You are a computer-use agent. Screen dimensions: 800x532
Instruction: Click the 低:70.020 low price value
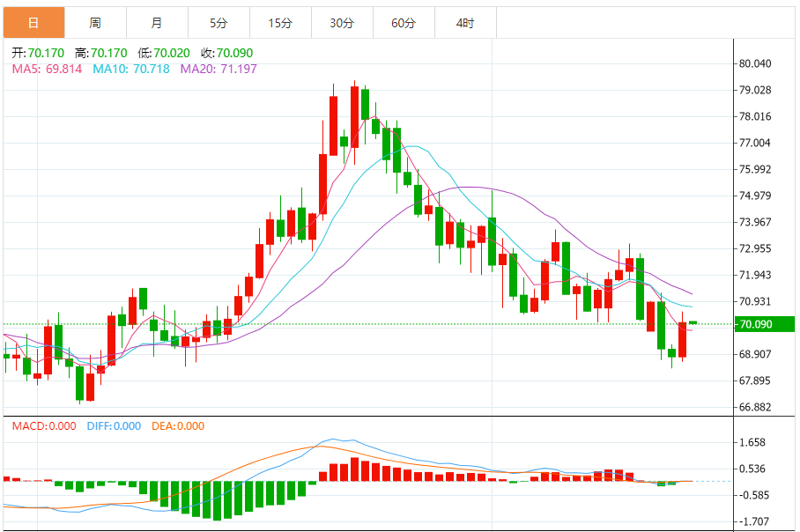pos(164,53)
